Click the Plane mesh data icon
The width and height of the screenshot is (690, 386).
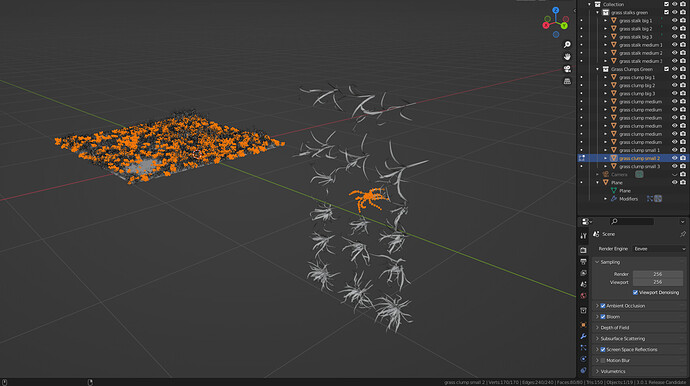tap(614, 191)
